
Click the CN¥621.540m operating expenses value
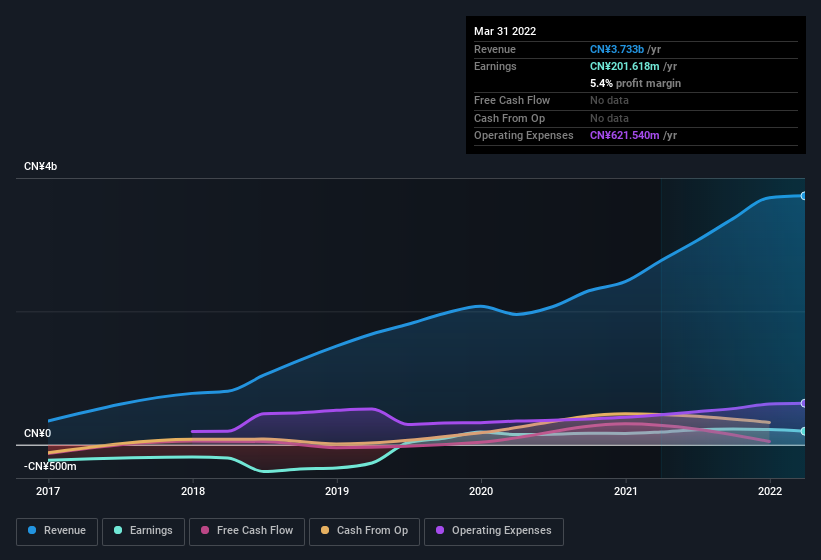[625, 136]
